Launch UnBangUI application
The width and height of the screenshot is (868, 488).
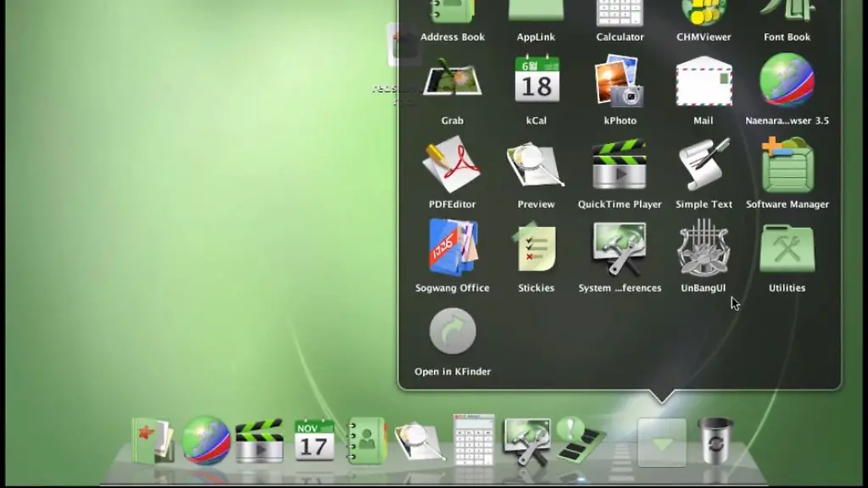704,248
